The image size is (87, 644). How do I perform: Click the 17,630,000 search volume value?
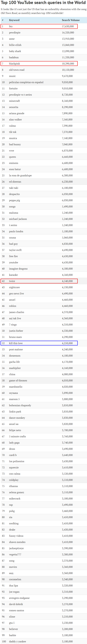[68, 26]
